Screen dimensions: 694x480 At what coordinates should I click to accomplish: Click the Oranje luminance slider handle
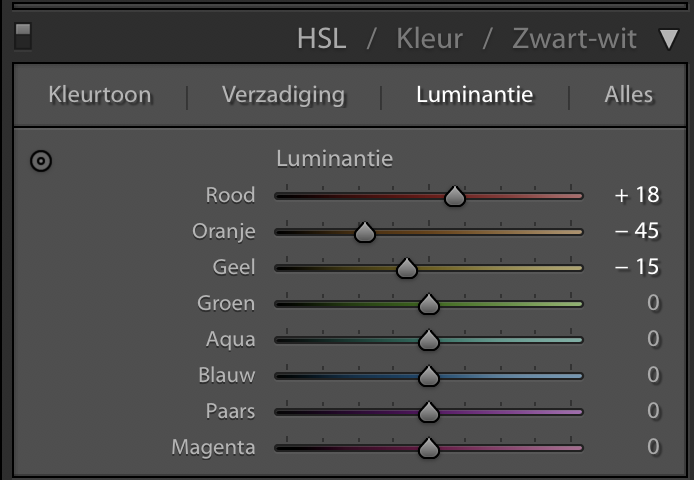pos(365,232)
